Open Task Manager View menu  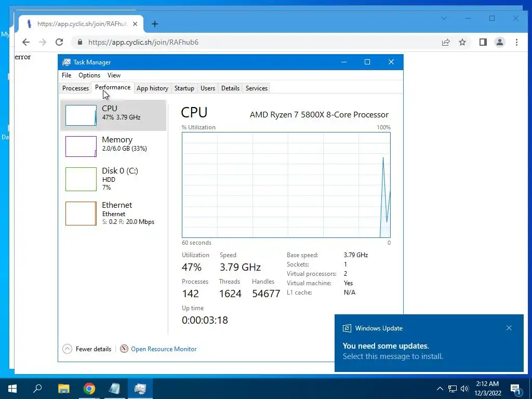(114, 75)
